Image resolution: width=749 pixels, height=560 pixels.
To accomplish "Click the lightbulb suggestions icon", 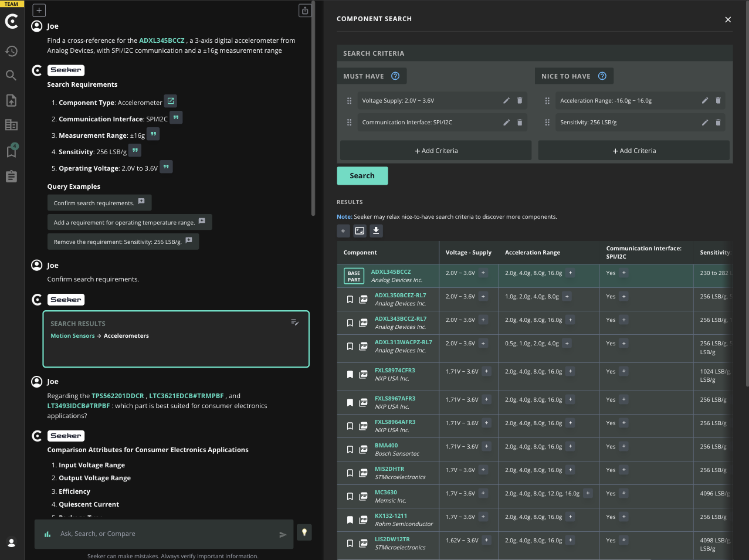I will point(304,532).
